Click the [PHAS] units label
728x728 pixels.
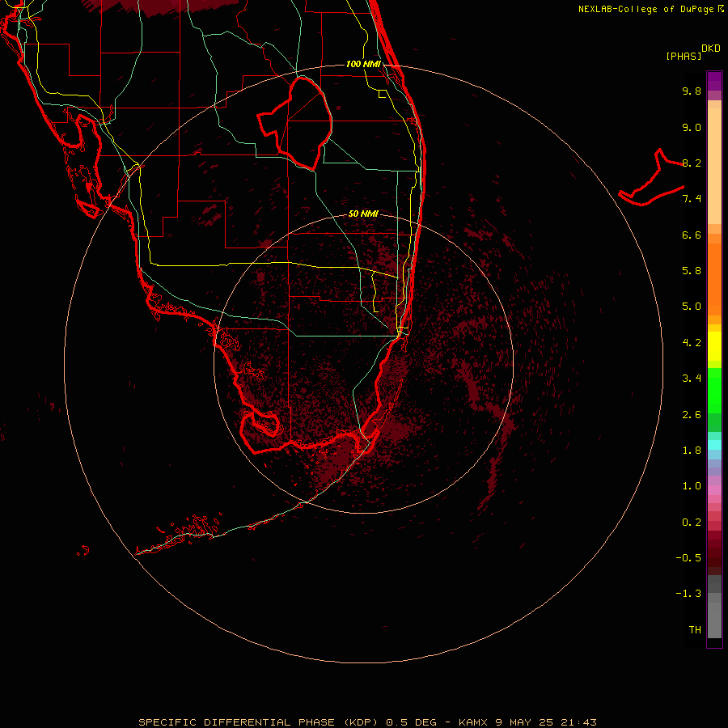click(684, 56)
